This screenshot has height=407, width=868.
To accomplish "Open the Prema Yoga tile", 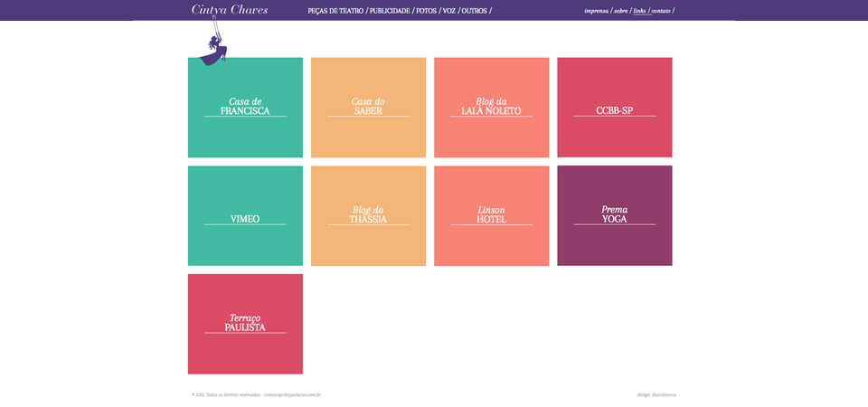I will coord(615,215).
